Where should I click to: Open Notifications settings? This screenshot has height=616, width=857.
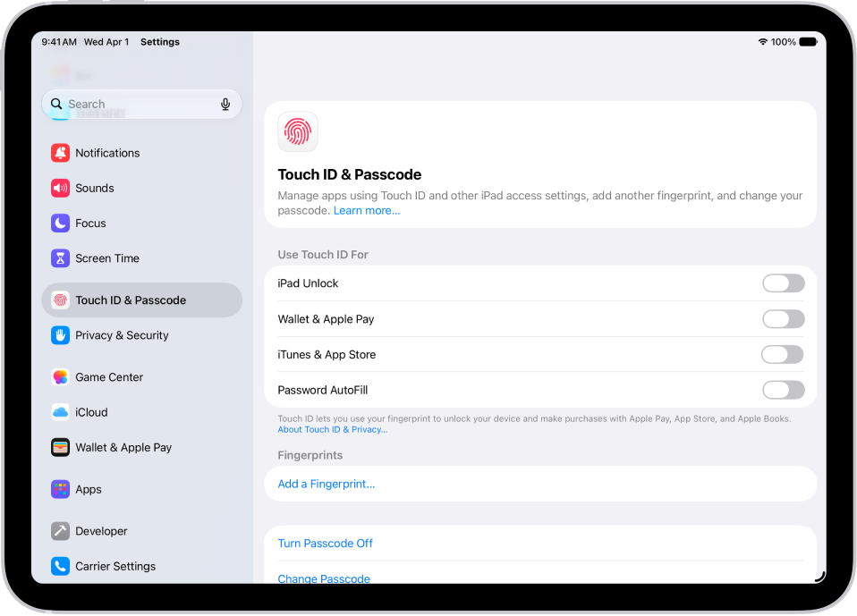click(142, 153)
